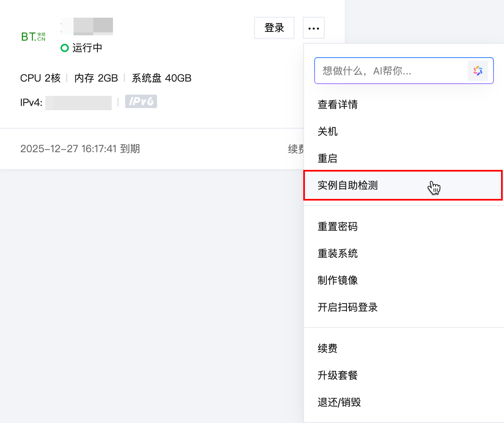Click 退还/销毁 menu entry

pos(339,402)
